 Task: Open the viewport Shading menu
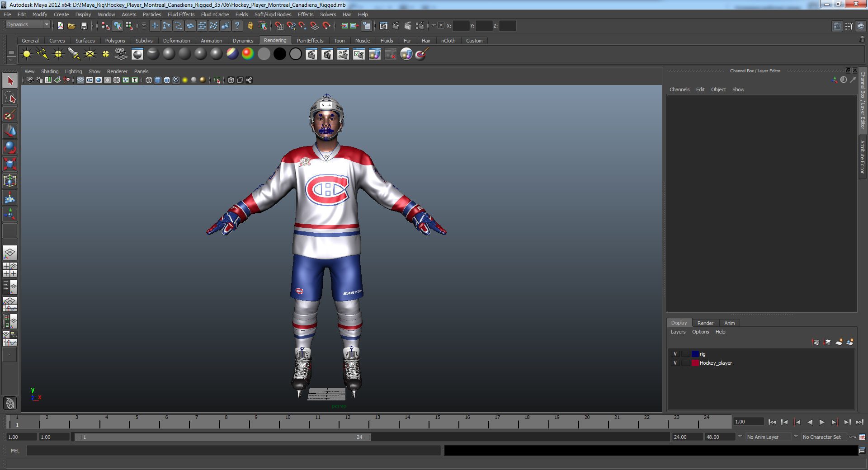50,71
